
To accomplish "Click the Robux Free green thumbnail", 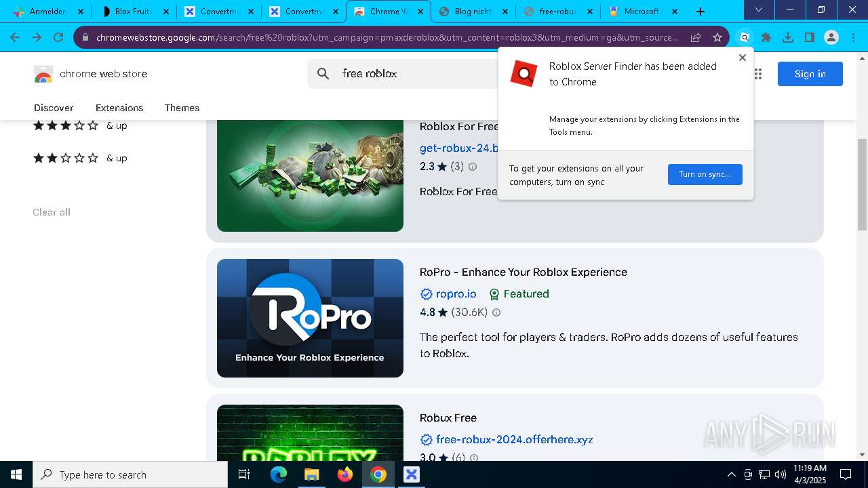I will (x=310, y=433).
